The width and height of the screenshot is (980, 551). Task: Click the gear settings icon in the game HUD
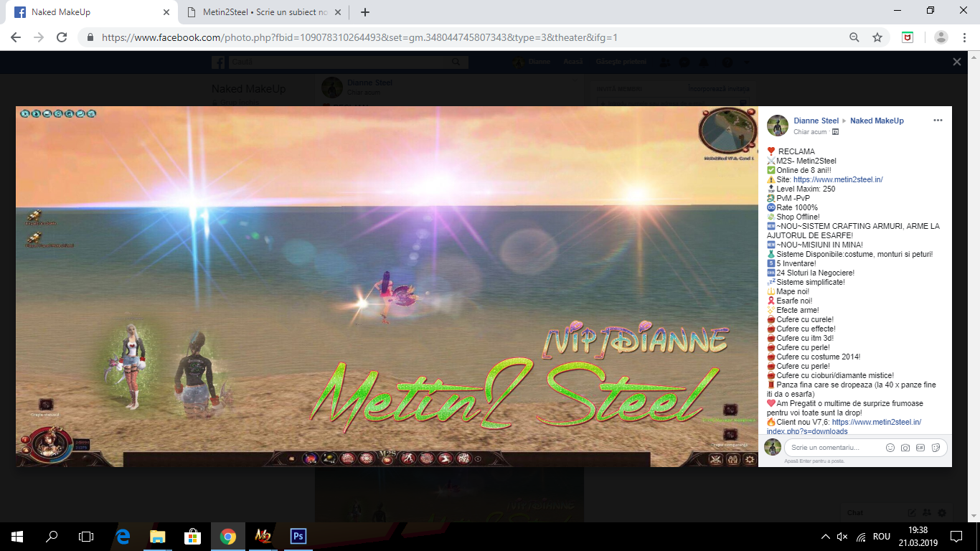coord(750,460)
